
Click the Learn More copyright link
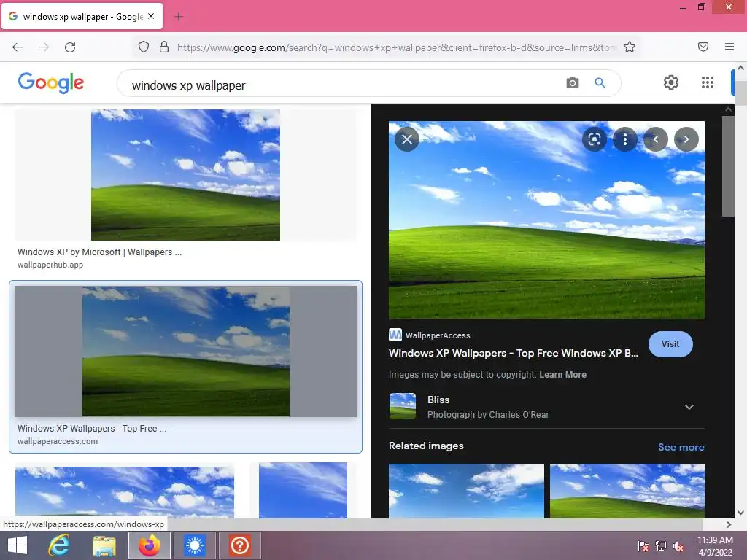562,375
